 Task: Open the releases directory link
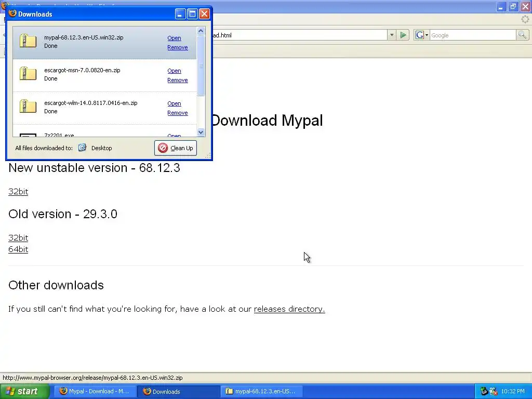tap(289, 309)
